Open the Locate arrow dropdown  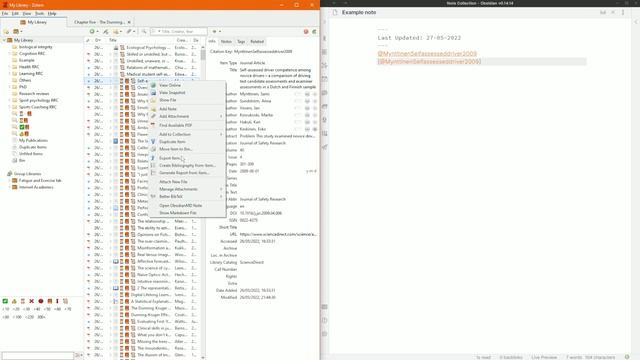tap(216, 31)
